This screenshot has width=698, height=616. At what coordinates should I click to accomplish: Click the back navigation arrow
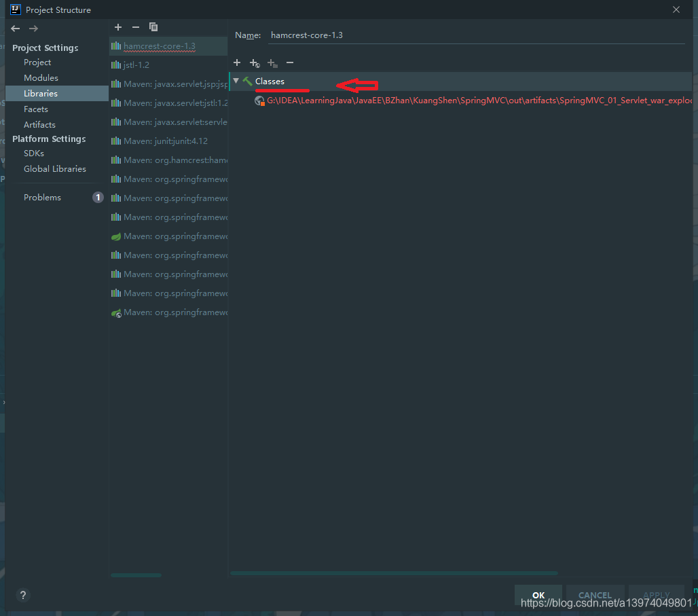pyautogui.click(x=16, y=29)
